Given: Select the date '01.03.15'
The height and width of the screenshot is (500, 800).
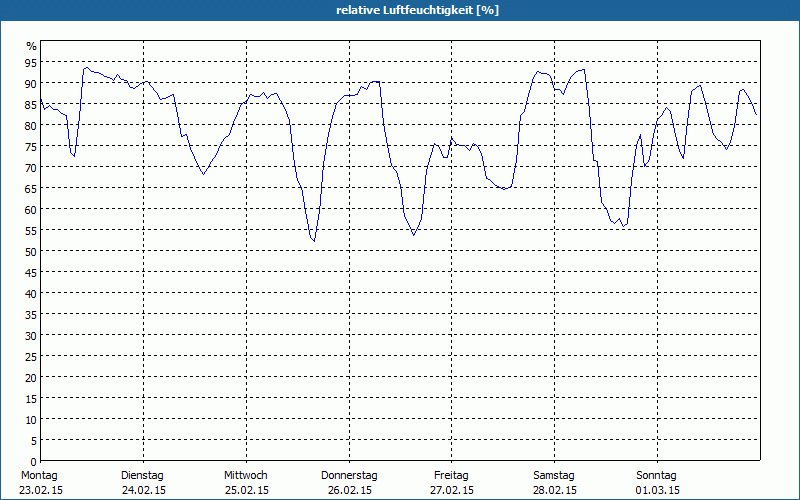Looking at the screenshot, I should coord(658,490).
